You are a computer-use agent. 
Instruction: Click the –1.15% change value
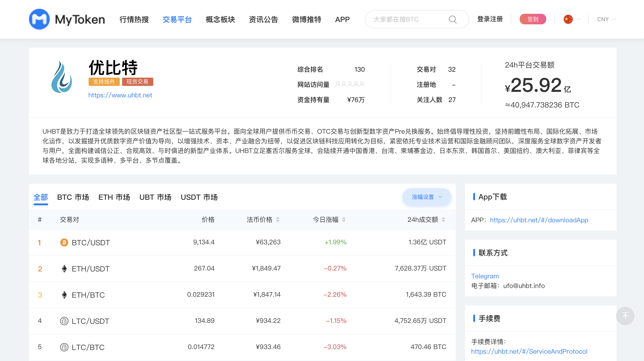[x=336, y=321]
